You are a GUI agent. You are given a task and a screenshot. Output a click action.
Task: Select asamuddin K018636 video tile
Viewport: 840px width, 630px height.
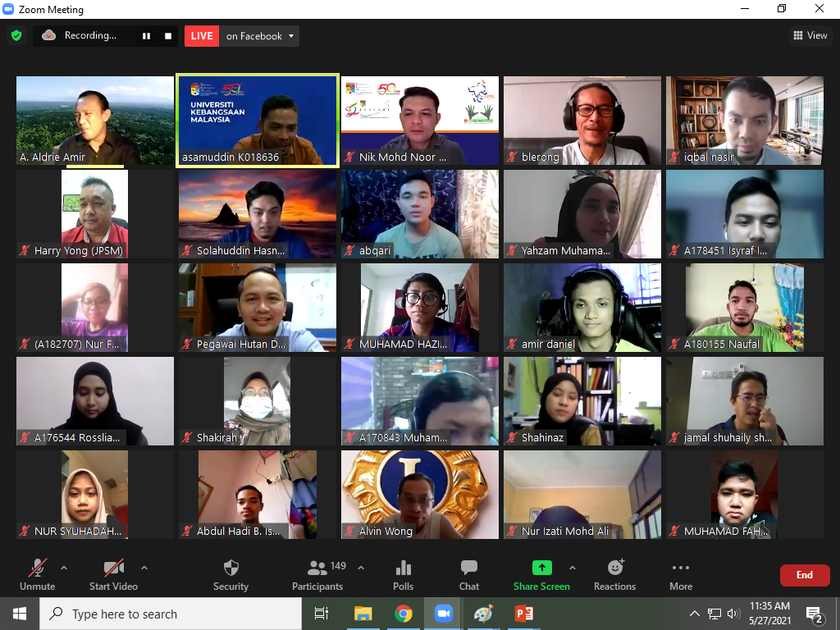[258, 121]
